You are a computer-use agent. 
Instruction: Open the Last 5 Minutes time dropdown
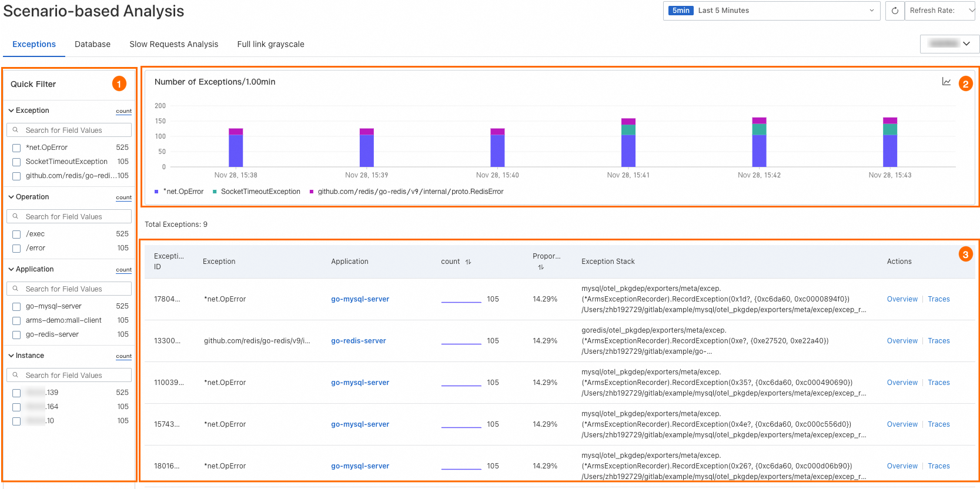(771, 11)
